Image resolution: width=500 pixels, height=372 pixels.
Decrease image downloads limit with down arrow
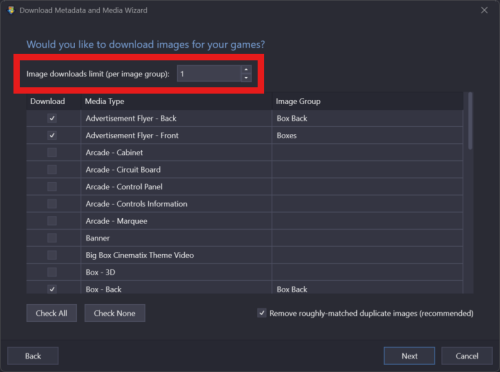click(246, 78)
